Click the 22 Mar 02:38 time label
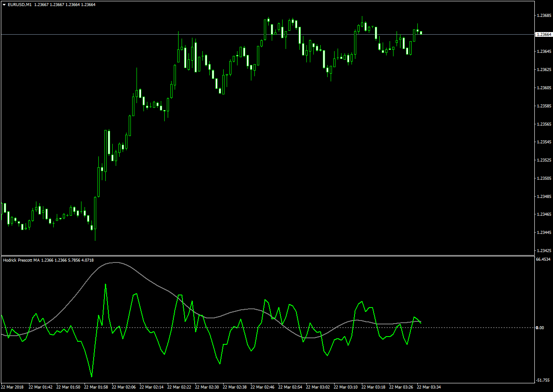Screen dimensions: 553x392 (x=235, y=387)
